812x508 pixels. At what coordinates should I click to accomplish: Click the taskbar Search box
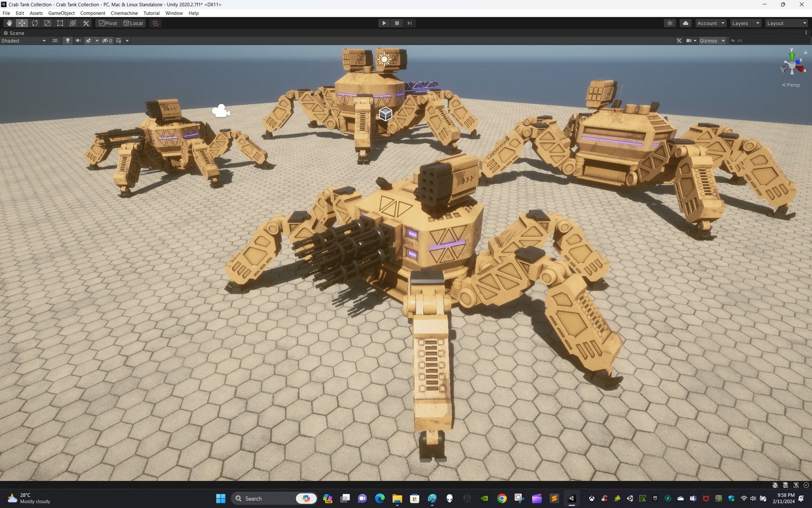click(x=274, y=498)
